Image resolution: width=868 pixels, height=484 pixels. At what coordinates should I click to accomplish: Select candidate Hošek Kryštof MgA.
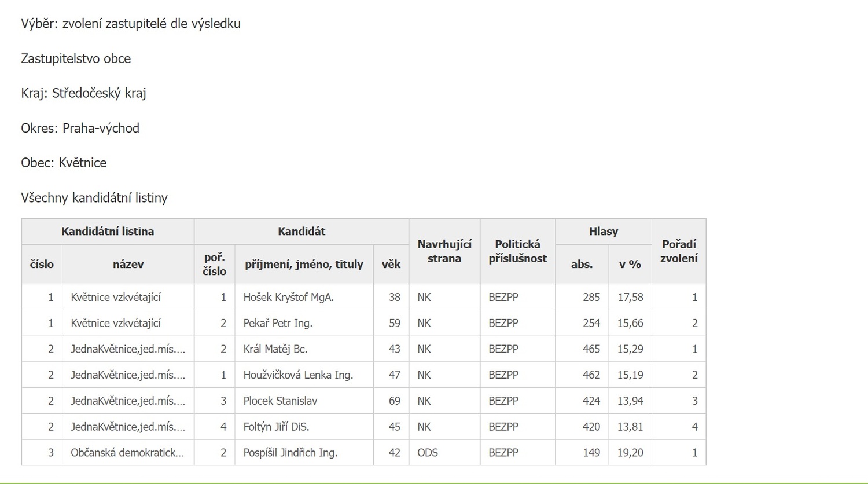(x=288, y=298)
